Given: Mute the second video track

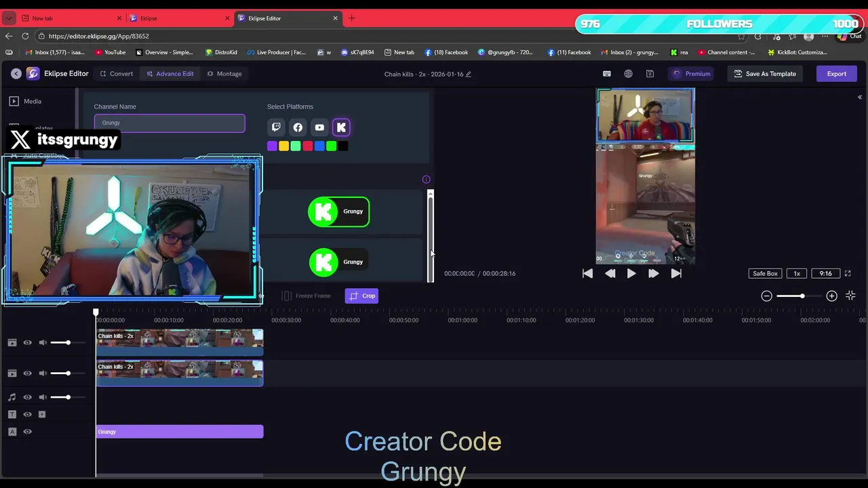Looking at the screenshot, I should 43,373.
